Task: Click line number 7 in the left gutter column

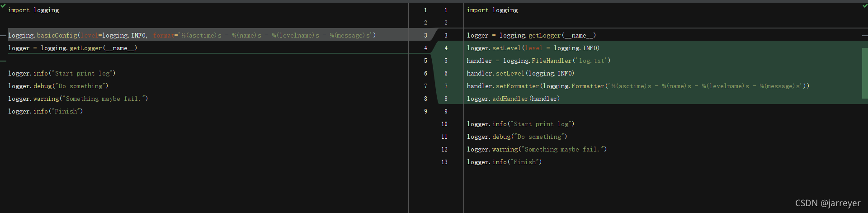Action: click(x=425, y=86)
